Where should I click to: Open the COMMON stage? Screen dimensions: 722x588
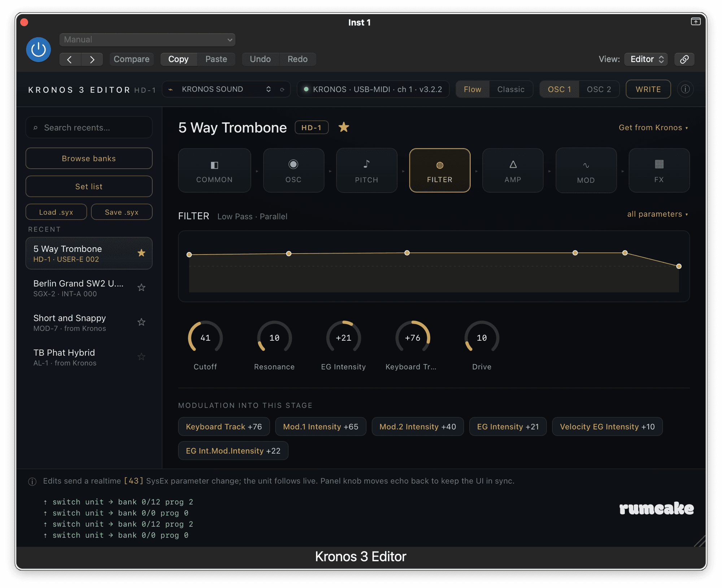pos(214,170)
